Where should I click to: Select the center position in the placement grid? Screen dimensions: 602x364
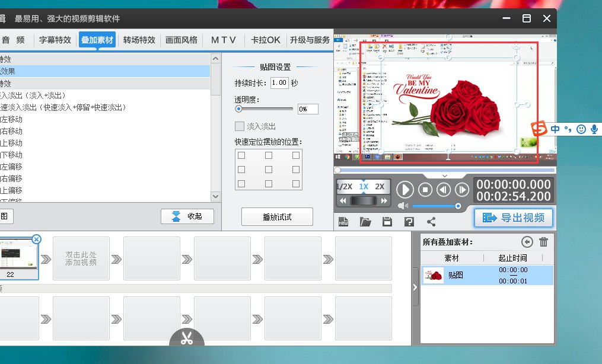[268, 170]
